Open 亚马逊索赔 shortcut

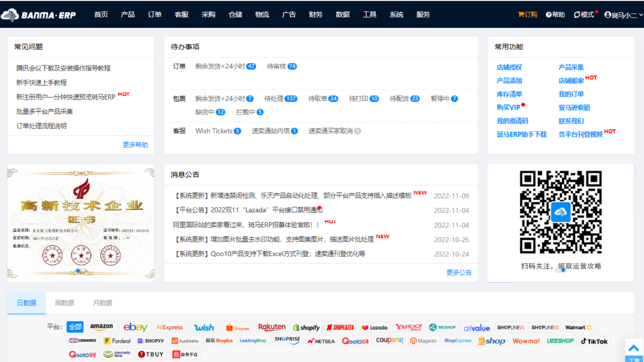point(574,108)
